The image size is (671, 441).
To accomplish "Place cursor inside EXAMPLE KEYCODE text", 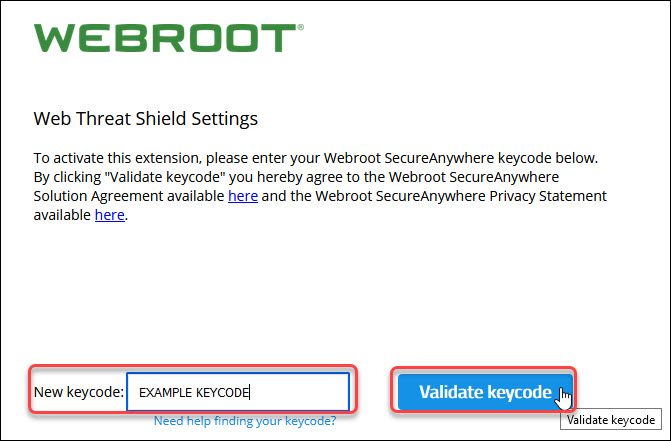I will click(x=194, y=393).
